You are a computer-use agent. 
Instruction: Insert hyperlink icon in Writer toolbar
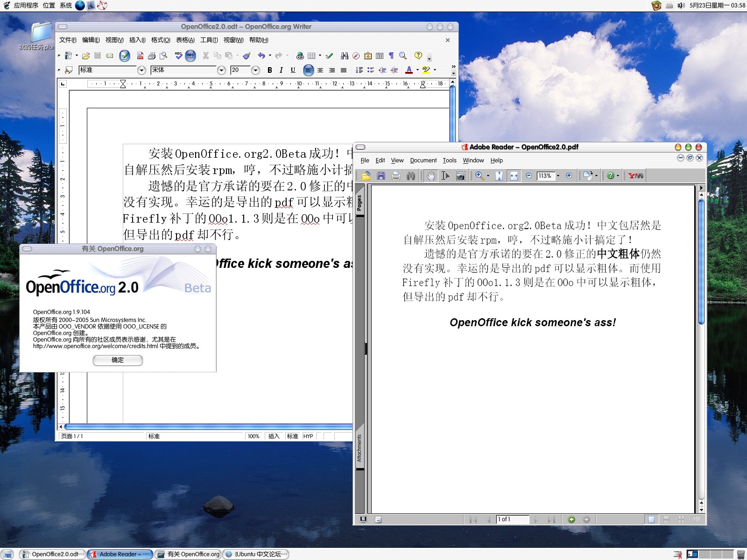[300, 56]
